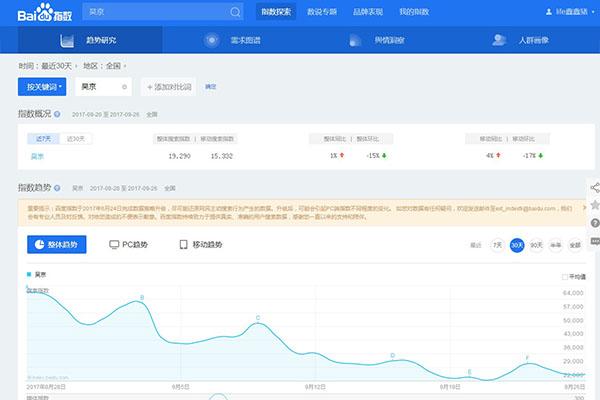Click the 添加对比词 input field
This screenshot has width=600, height=400.
(170, 87)
